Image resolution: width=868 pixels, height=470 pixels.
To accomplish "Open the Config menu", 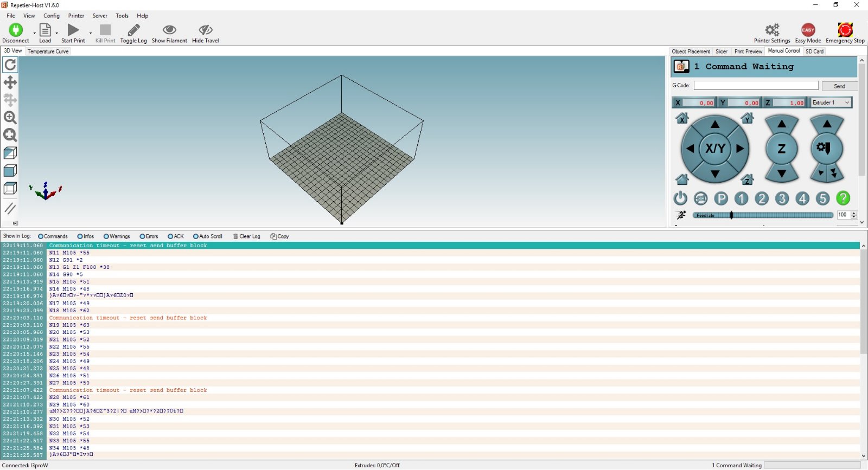I will 52,16.
